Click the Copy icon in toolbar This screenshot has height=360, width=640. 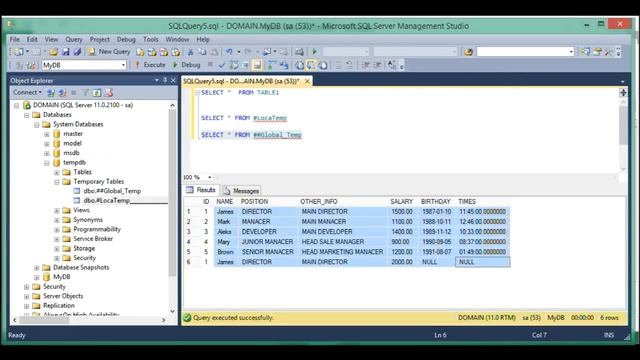(x=202, y=52)
